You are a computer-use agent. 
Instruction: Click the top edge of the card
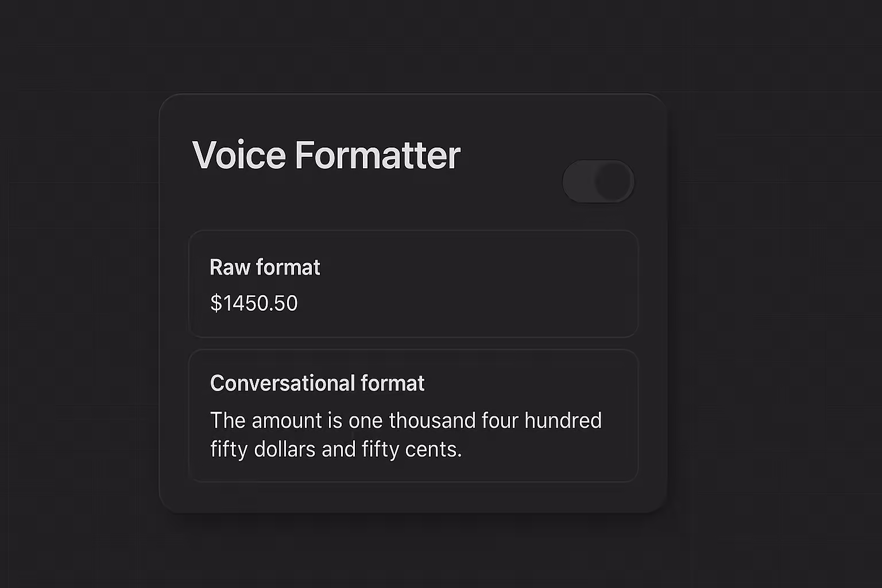tap(412, 95)
